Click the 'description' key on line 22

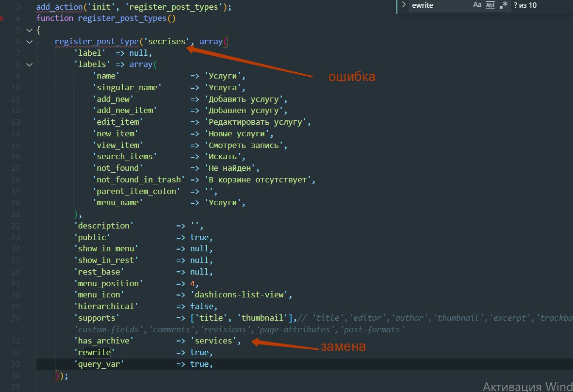coord(104,226)
